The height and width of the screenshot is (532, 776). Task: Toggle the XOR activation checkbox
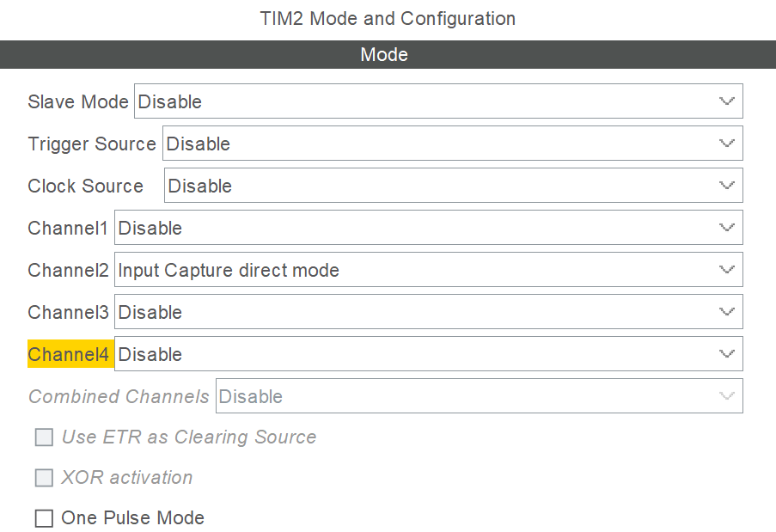coord(44,478)
